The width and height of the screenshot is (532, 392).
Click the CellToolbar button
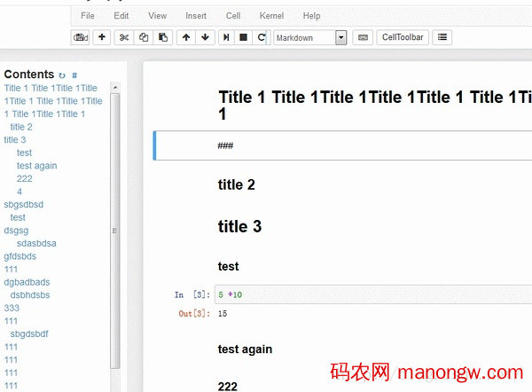click(x=403, y=37)
